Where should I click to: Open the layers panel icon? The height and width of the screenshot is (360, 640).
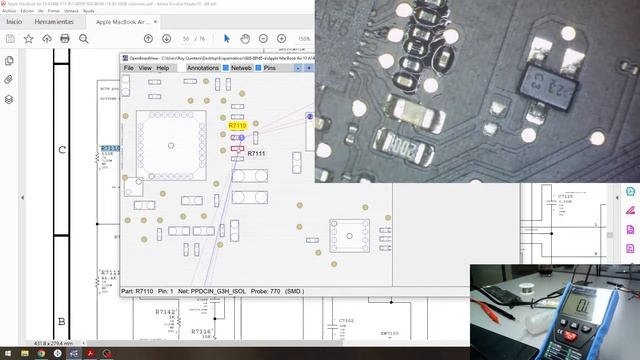click(9, 99)
